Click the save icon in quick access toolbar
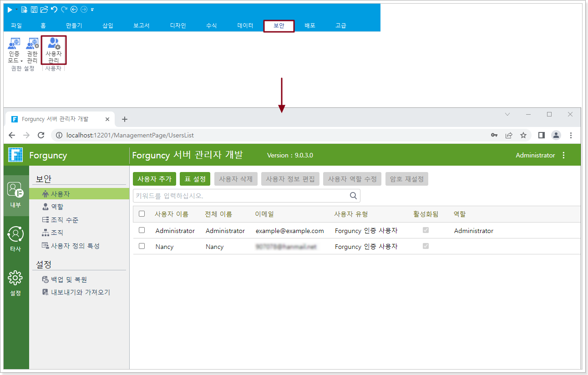588x375 pixels. pyautogui.click(x=34, y=10)
